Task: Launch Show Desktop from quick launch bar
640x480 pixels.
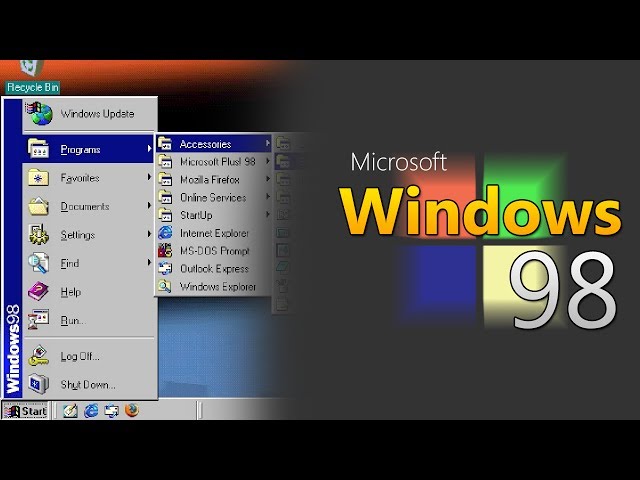Action: coord(71,411)
